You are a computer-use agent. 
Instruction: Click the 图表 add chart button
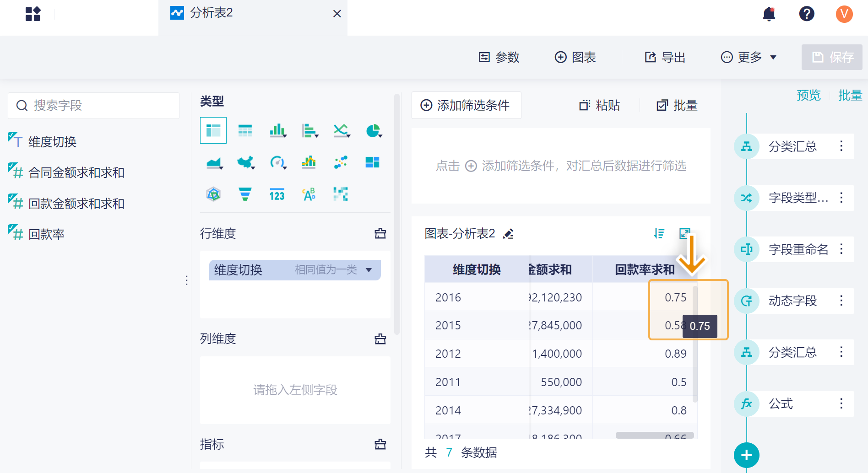point(575,57)
